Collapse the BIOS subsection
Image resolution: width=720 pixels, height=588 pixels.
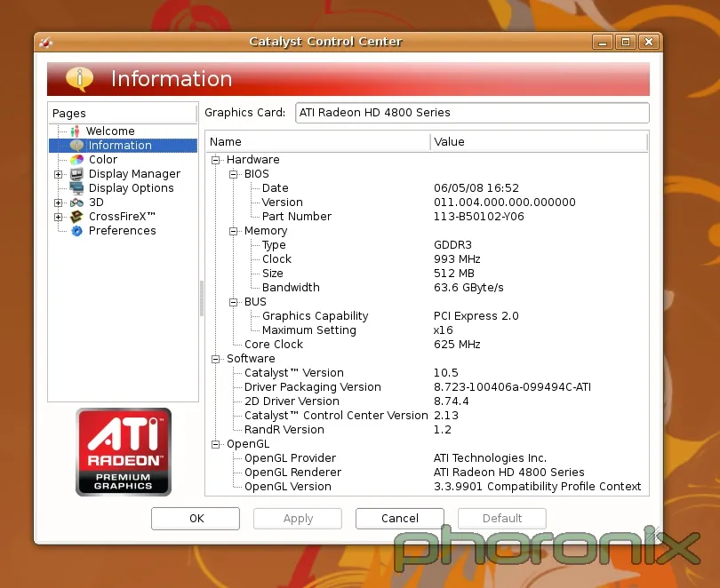tap(233, 174)
